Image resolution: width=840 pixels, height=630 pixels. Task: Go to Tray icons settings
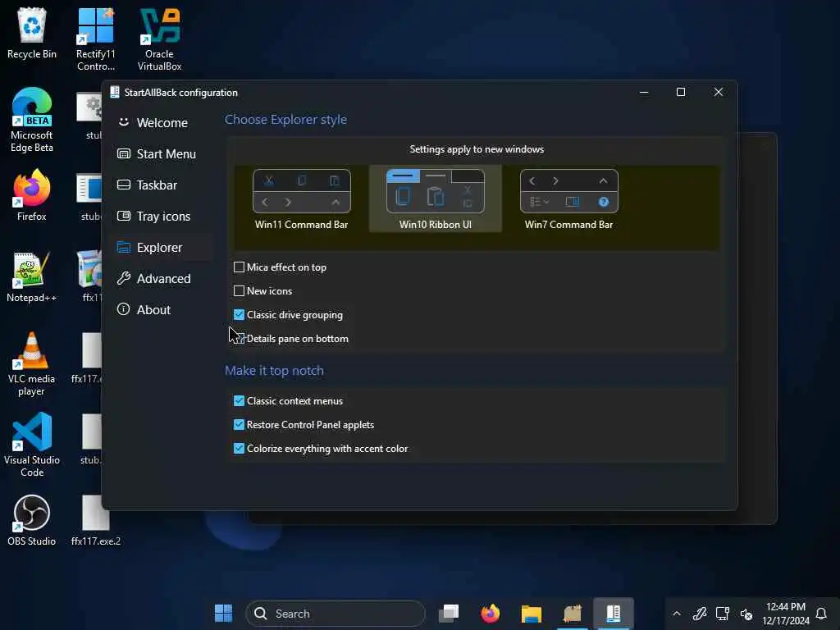coord(161,216)
